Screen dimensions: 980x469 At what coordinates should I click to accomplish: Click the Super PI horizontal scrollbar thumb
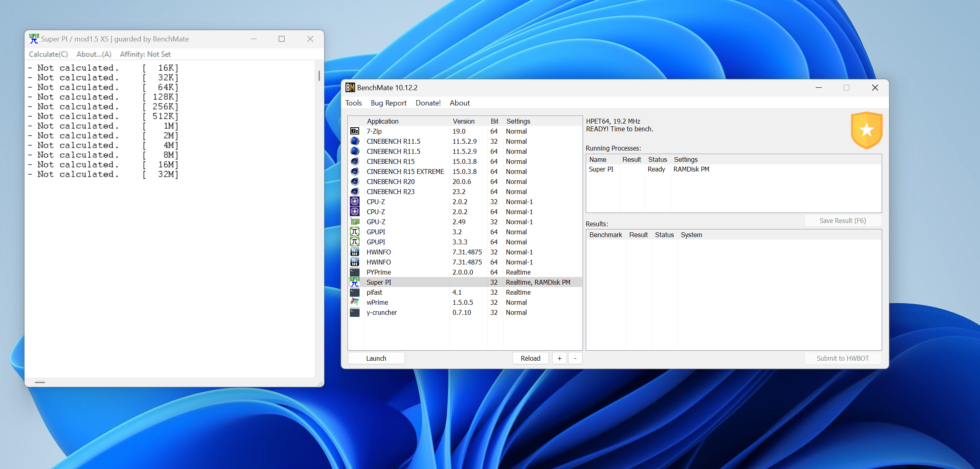pos(40,382)
